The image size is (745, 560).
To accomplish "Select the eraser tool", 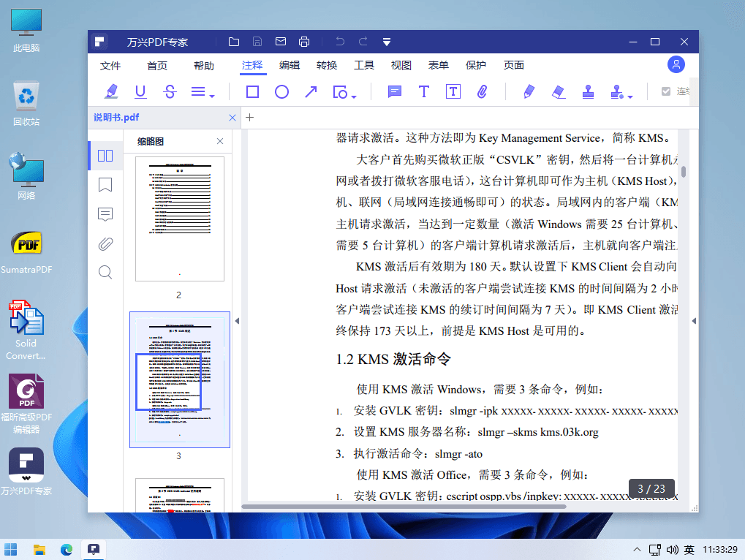I will (559, 91).
